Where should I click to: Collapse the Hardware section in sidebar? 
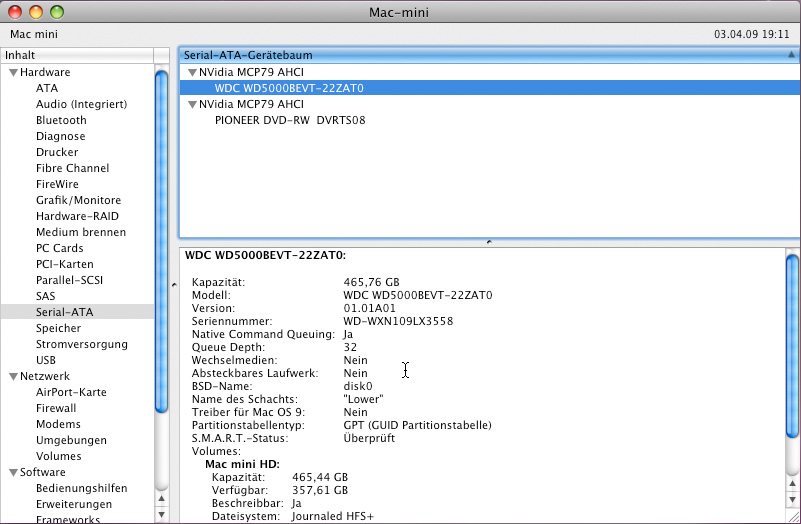click(x=14, y=73)
